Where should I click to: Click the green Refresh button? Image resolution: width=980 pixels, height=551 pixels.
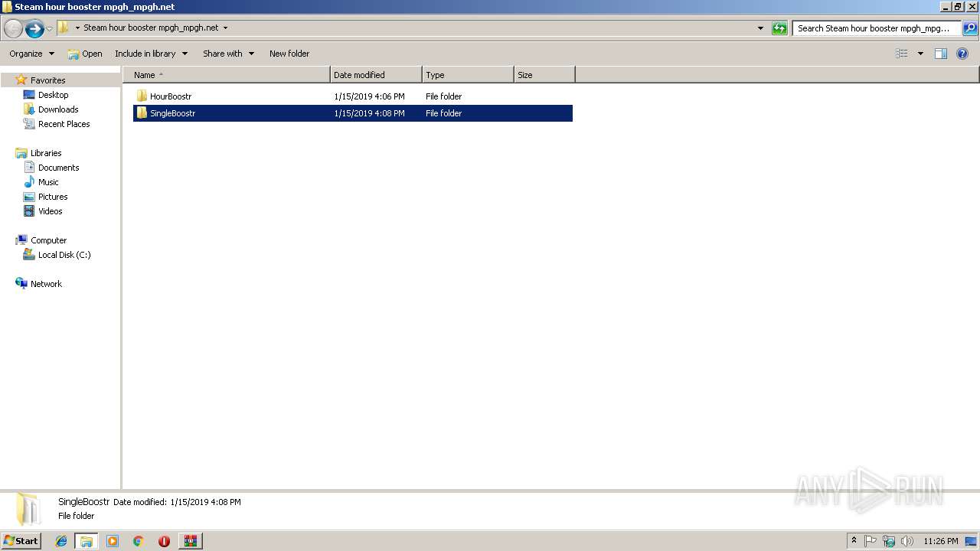click(x=779, y=28)
